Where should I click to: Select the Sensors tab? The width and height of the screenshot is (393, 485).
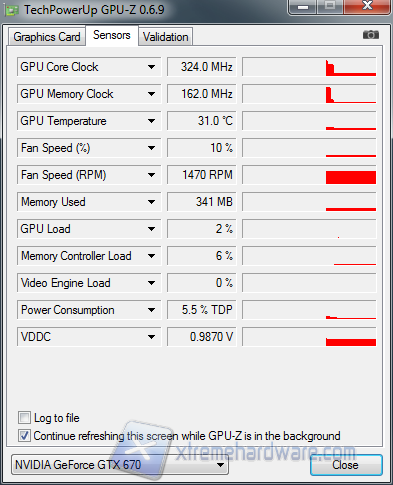(112, 35)
